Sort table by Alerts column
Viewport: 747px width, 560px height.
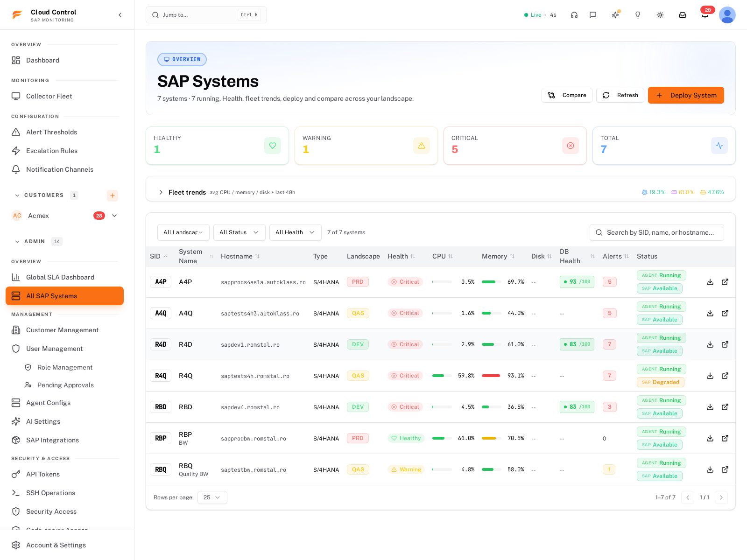(616, 256)
